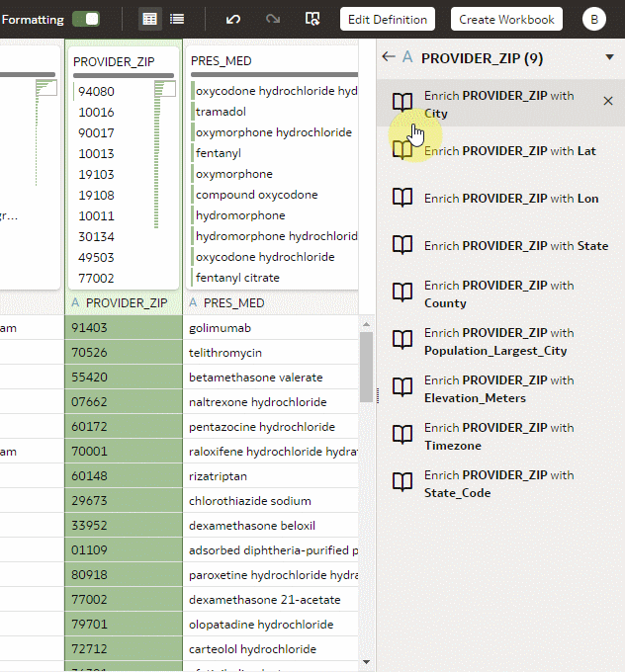This screenshot has height=672, width=625.
Task: Switch to table grid view icon
Action: tap(149, 20)
